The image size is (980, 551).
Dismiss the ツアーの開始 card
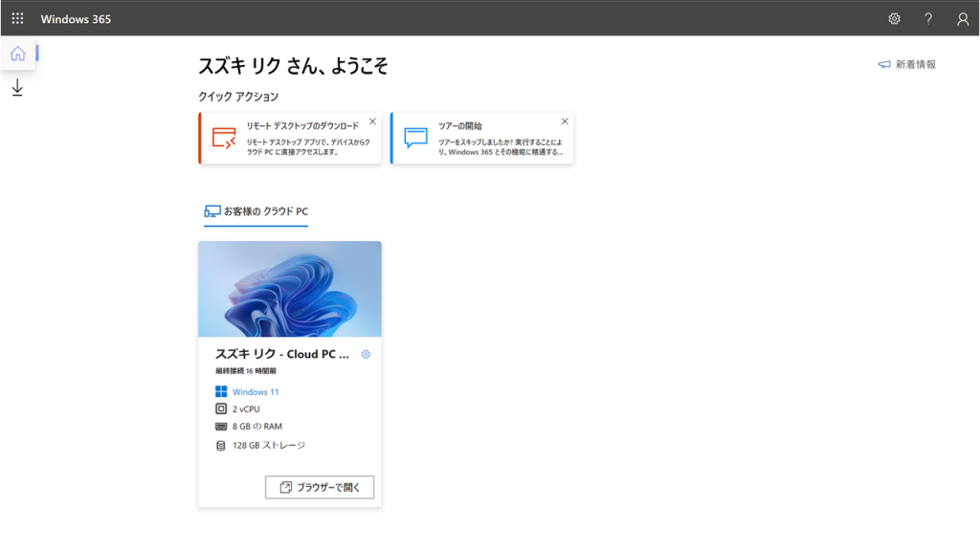pos(565,121)
